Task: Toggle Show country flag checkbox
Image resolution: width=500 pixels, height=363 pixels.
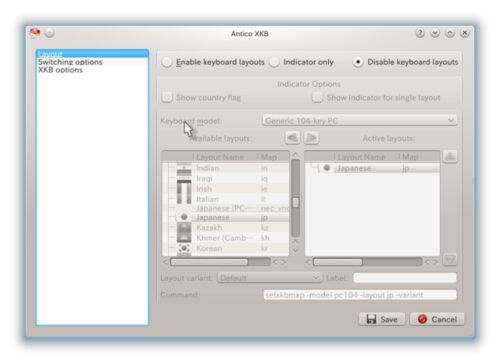Action: click(x=167, y=97)
